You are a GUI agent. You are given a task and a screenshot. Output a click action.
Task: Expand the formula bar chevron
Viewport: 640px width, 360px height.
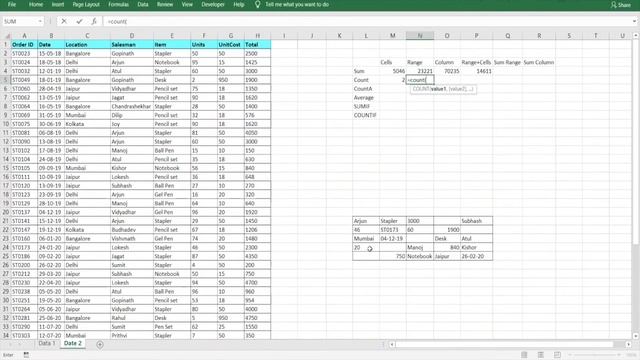pos(634,21)
